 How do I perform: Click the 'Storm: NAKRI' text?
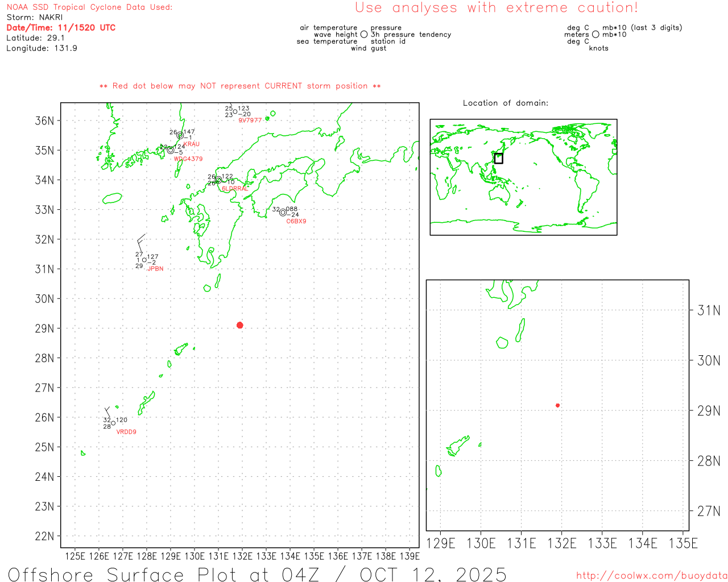[x=35, y=18]
